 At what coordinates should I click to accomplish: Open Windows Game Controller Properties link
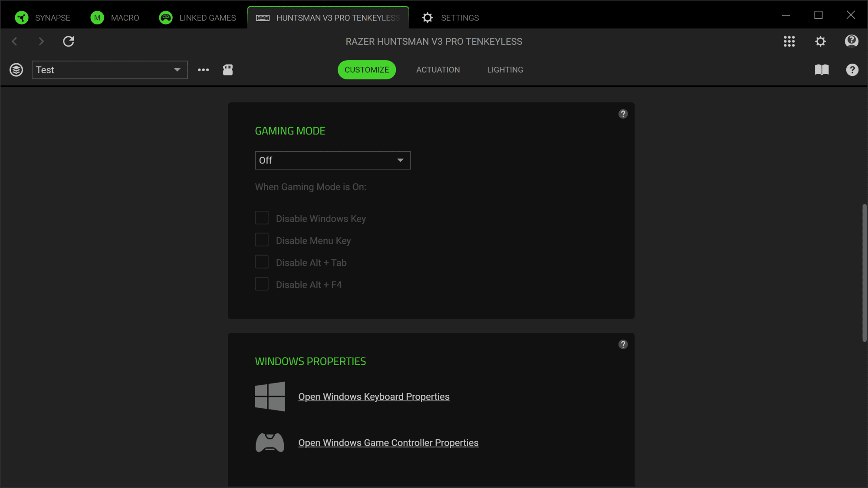tap(388, 443)
